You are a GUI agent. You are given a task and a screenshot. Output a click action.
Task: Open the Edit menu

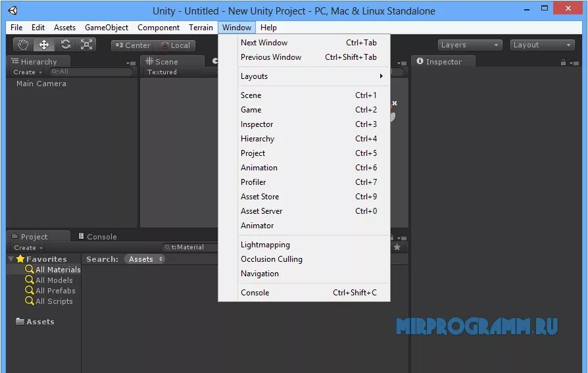tap(38, 28)
